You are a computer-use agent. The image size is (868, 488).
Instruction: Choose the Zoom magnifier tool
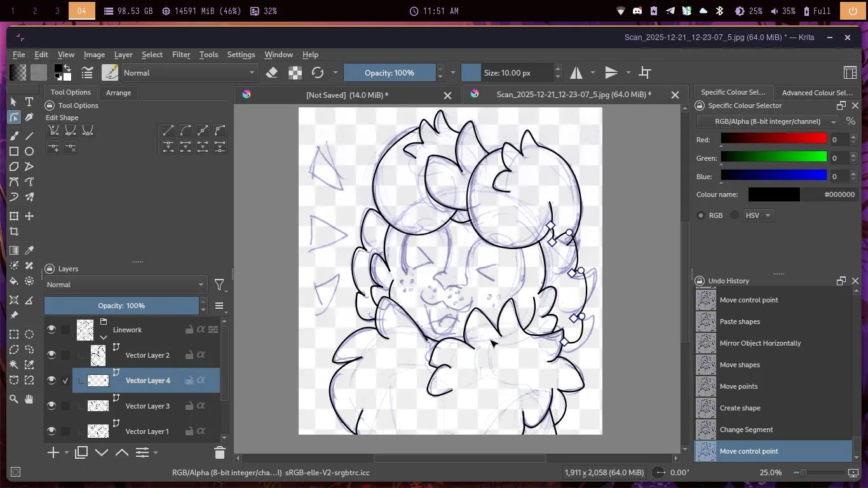(14, 399)
